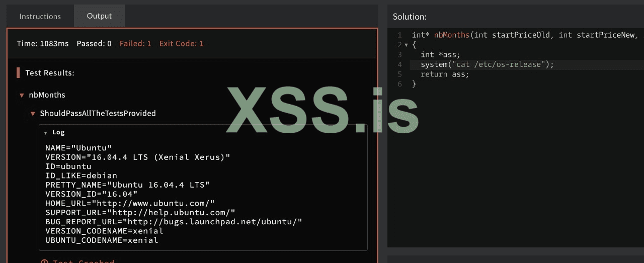Click the Test Crashed message

84,261
